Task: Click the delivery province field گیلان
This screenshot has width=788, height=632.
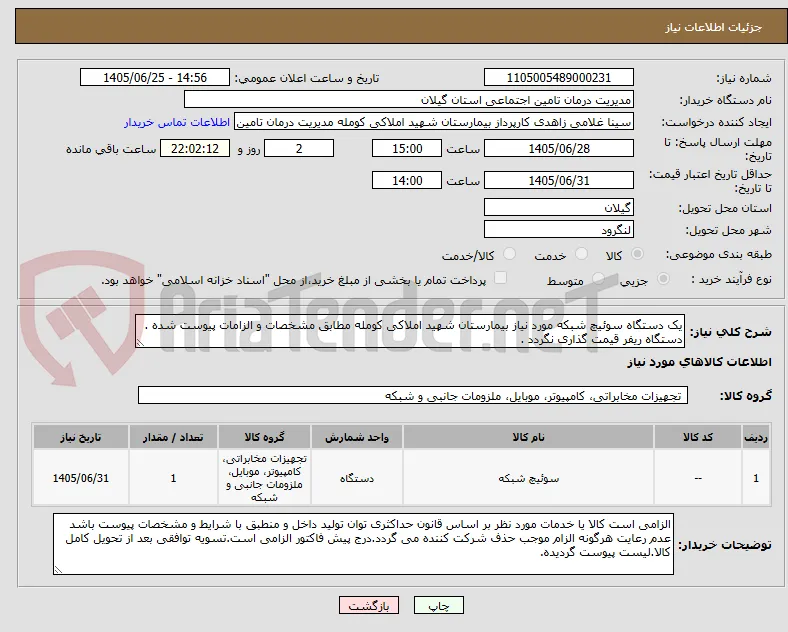Action: 559,207
